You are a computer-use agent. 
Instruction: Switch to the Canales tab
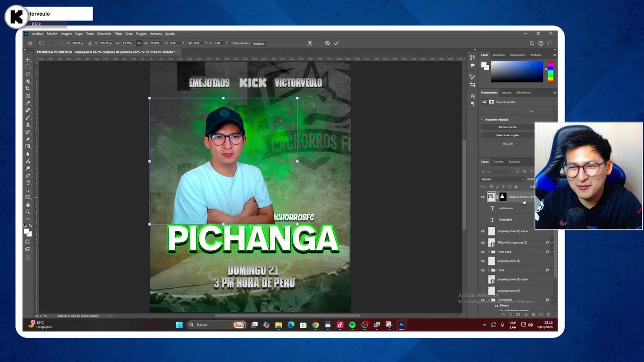498,161
